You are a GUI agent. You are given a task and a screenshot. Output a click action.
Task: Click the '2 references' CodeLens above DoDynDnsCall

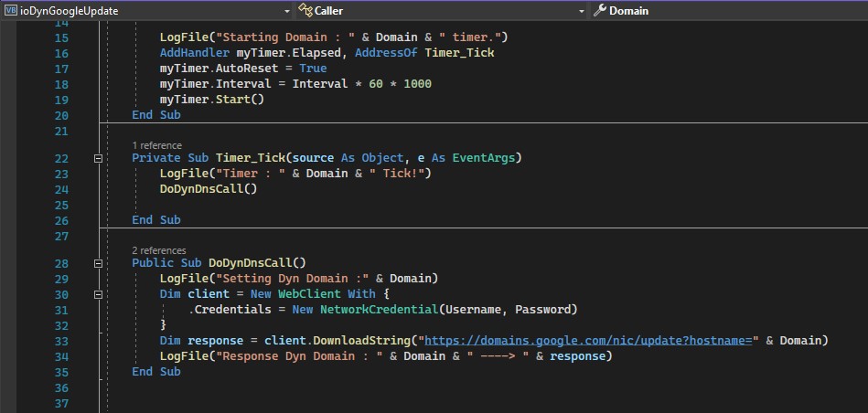click(159, 250)
